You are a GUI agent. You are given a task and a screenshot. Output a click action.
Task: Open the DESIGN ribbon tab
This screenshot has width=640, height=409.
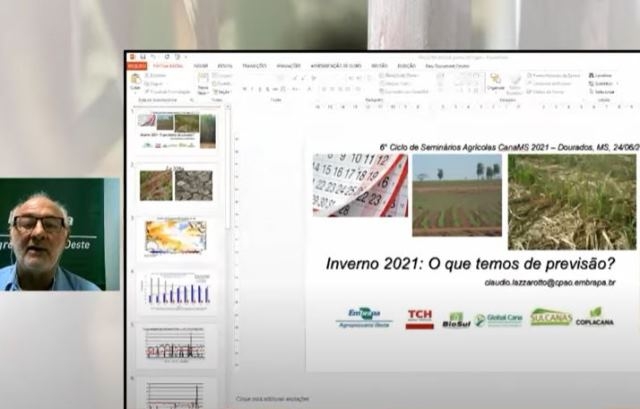pos(225,66)
